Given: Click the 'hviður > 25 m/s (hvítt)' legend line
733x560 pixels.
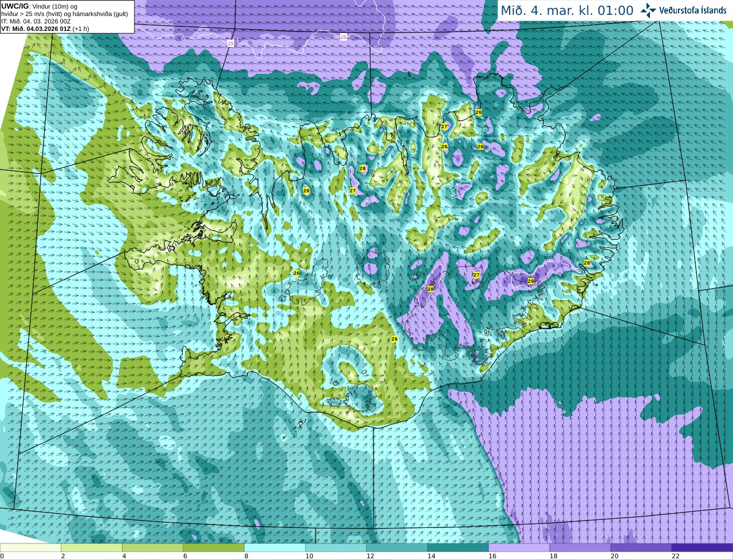Looking at the screenshot, I should coord(64,14).
